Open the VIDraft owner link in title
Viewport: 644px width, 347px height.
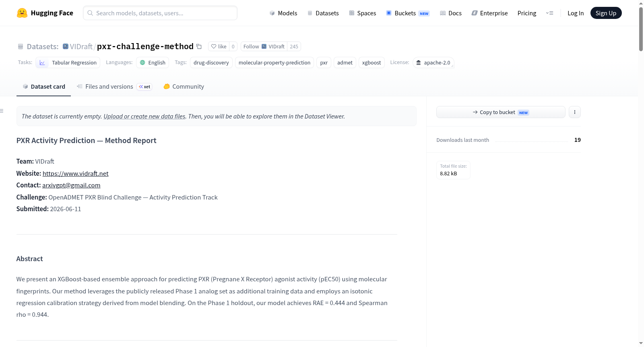pyautogui.click(x=81, y=46)
